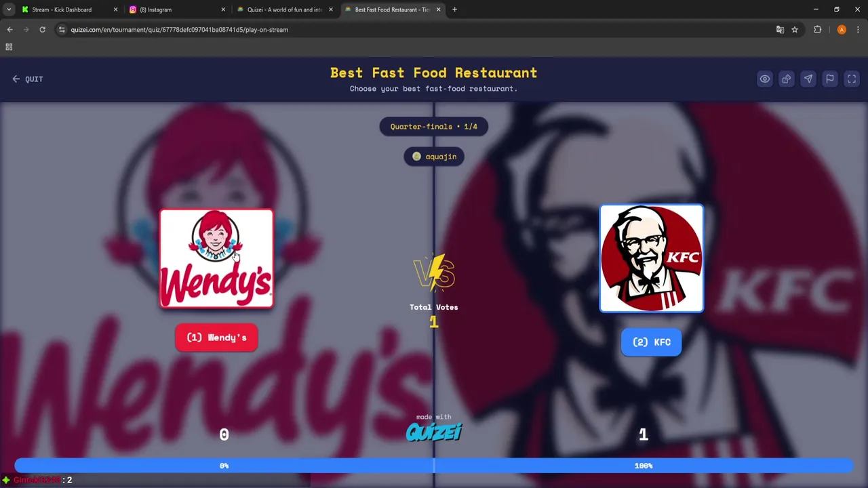Close the Instagram tab

click(x=223, y=9)
